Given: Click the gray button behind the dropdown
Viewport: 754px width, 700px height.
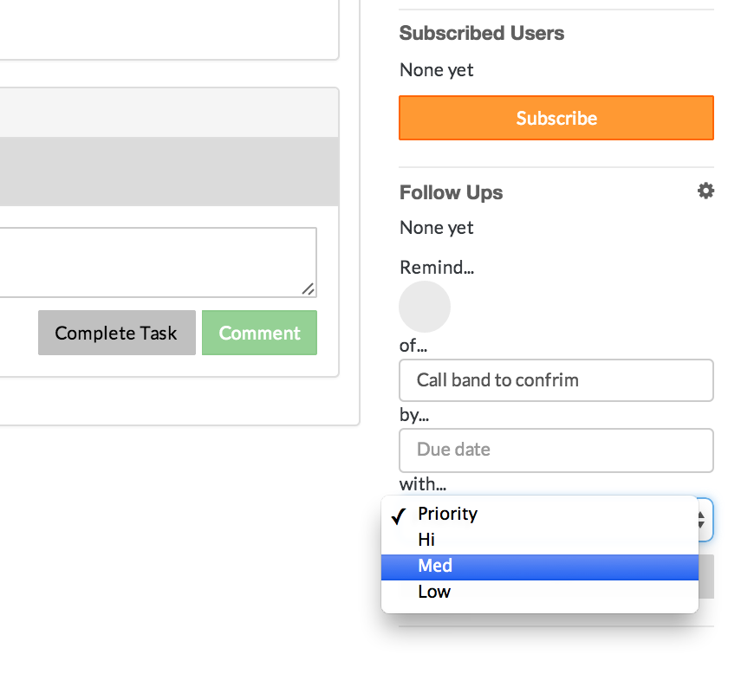Looking at the screenshot, I should point(706,577).
